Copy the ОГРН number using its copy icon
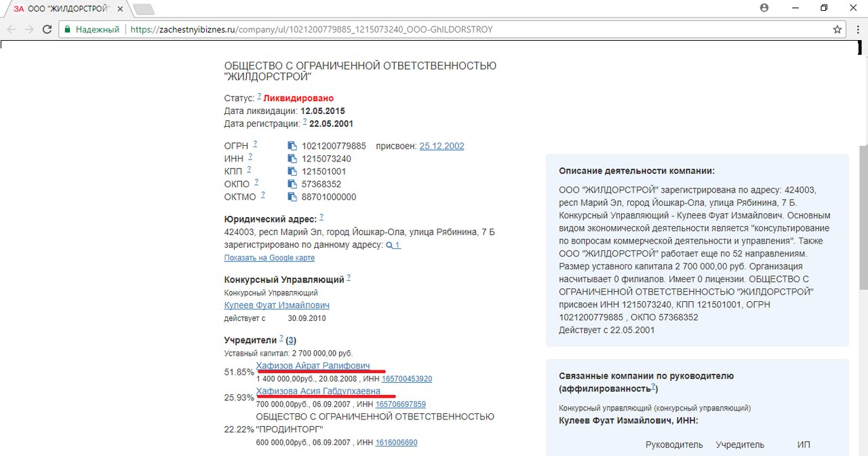Screen dimensions: 868x456 (x=292, y=147)
